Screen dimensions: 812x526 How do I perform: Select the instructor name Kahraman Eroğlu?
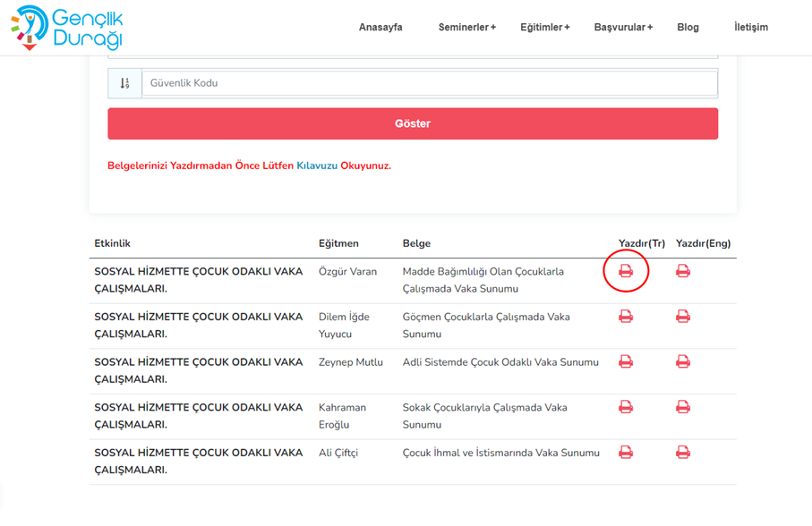(x=342, y=416)
